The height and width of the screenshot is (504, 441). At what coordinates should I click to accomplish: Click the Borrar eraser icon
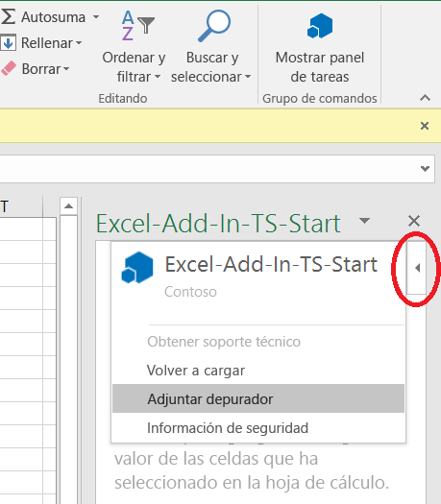tap(9, 68)
